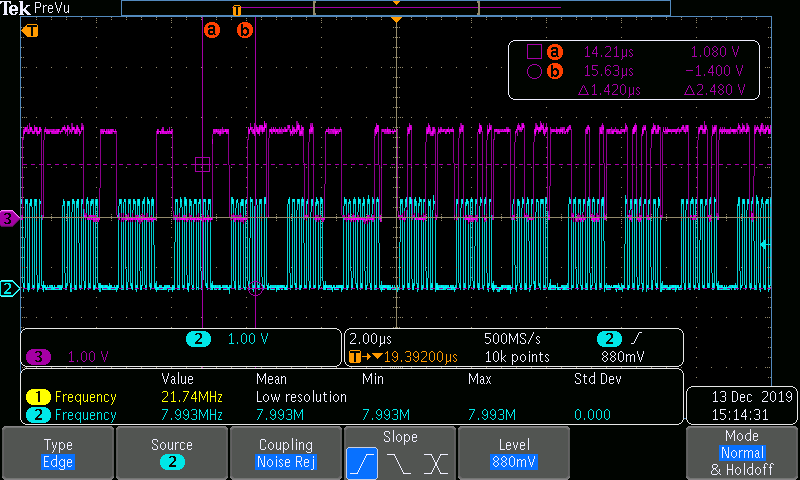Select the either-edge slope icon
Image resolution: width=800 pixels, height=480 pixels.
point(436,463)
